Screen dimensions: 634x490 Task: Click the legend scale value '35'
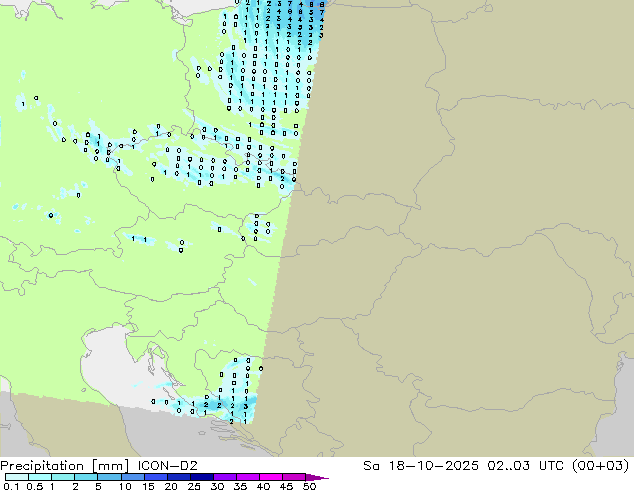240,486
